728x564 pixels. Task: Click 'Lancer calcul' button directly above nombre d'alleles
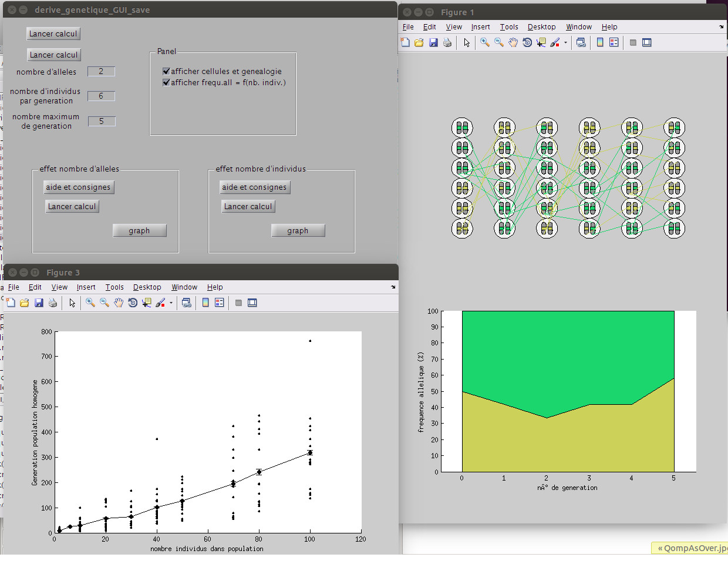(53, 55)
